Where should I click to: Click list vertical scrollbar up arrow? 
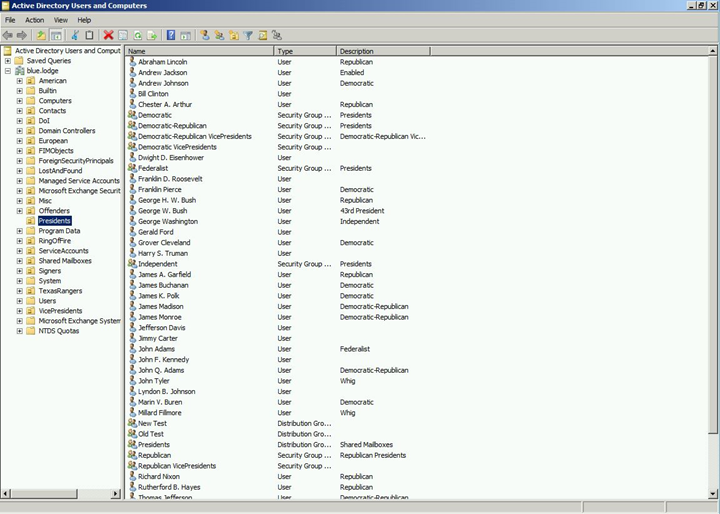click(x=713, y=51)
